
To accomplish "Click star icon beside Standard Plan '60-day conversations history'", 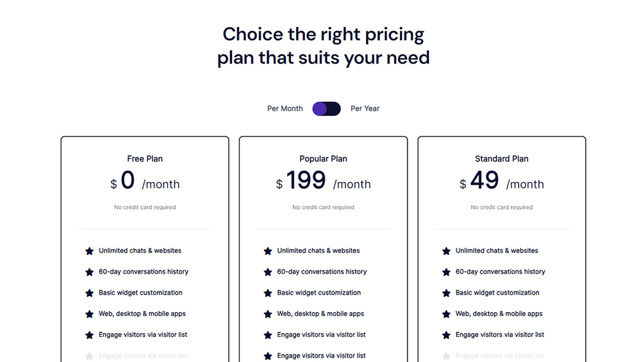I will pyautogui.click(x=447, y=272).
